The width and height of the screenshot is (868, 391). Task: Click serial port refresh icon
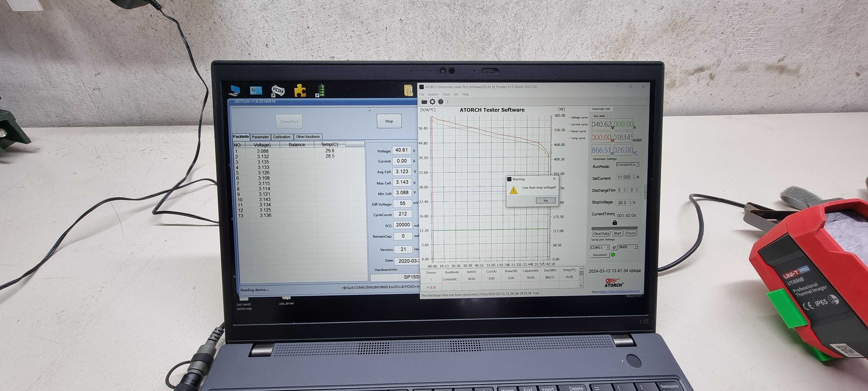coord(614,247)
